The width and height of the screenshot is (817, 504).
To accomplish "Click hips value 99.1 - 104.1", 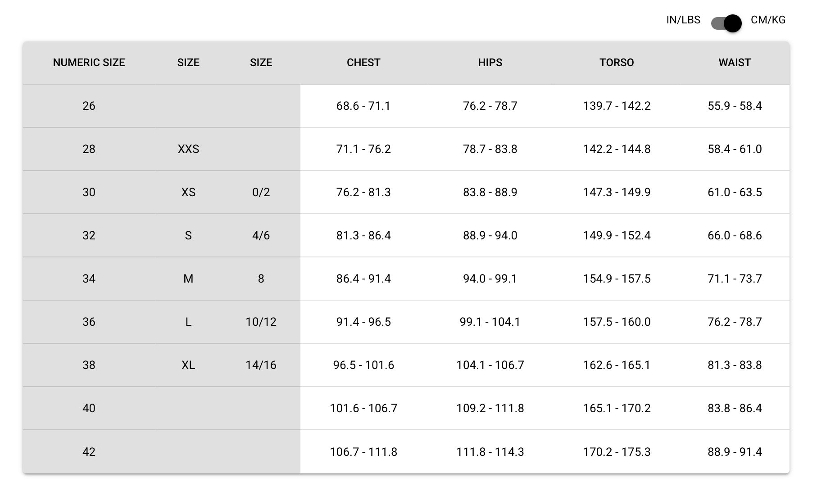I will (x=490, y=322).
